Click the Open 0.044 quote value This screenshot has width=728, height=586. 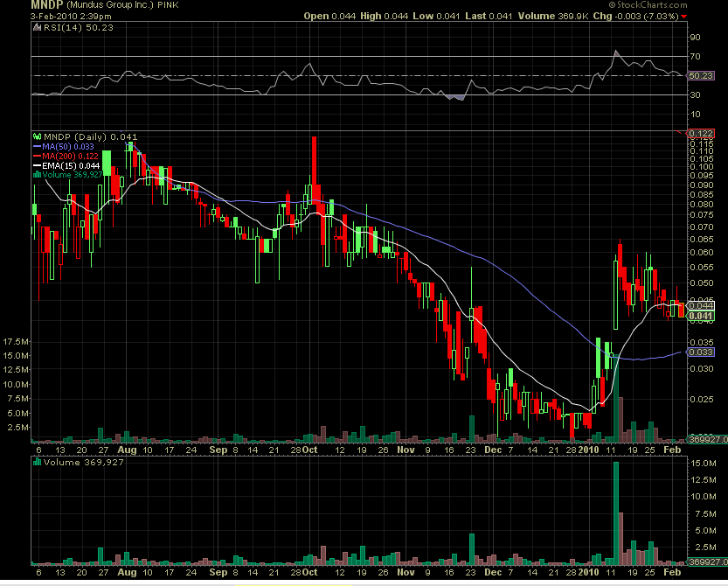click(x=329, y=16)
